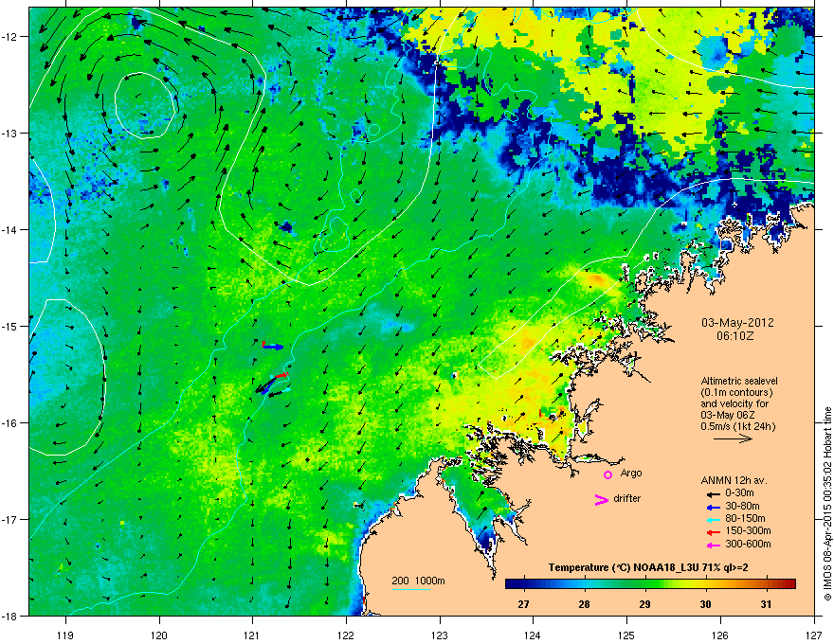
Task: Click the '03-May 06Z' caption line
Action: (727, 415)
